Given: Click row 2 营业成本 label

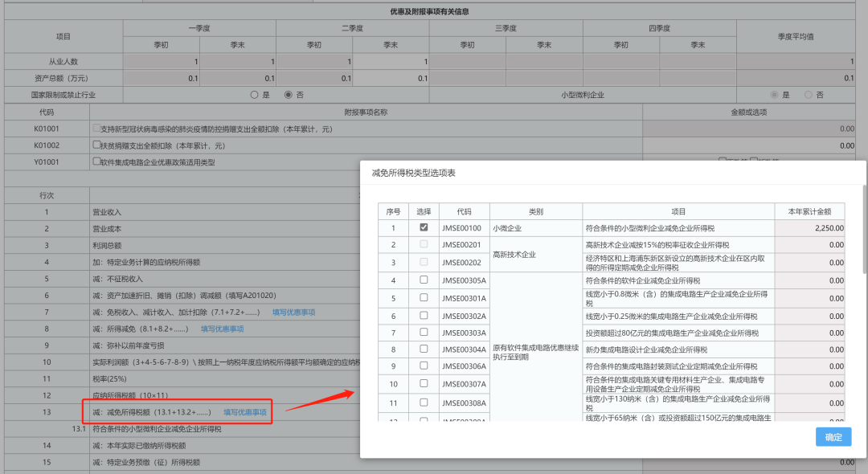Looking at the screenshot, I should [106, 229].
